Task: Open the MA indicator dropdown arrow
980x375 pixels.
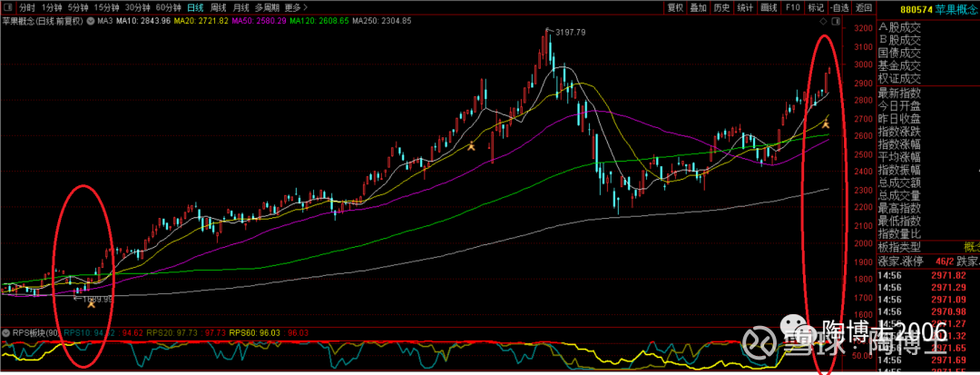Action: (91, 21)
